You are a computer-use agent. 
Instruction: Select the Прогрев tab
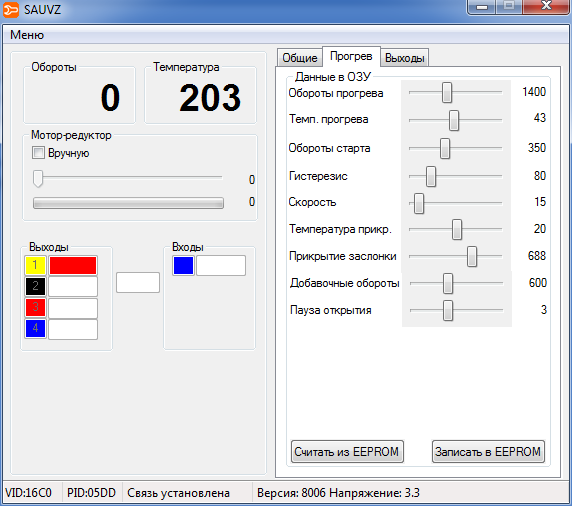pos(351,56)
